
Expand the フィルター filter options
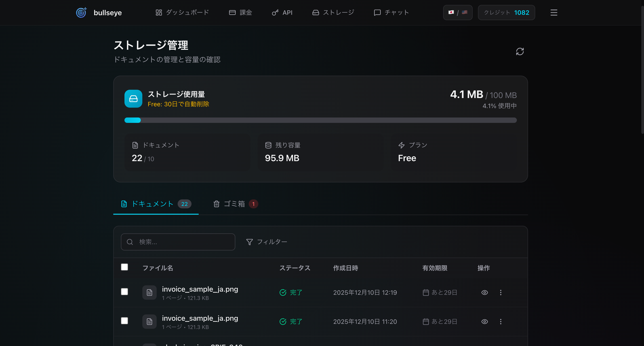tap(267, 242)
